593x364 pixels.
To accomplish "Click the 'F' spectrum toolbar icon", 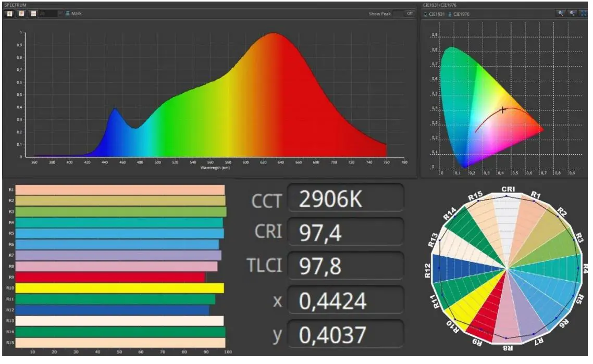I will coord(21,14).
